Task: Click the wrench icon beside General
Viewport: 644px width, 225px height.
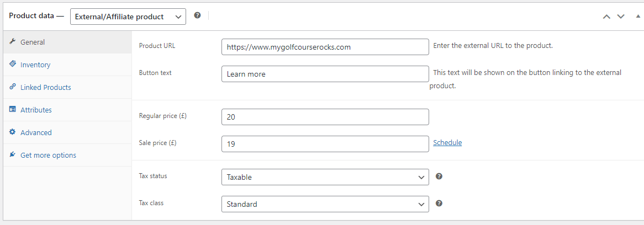Action: tap(12, 42)
